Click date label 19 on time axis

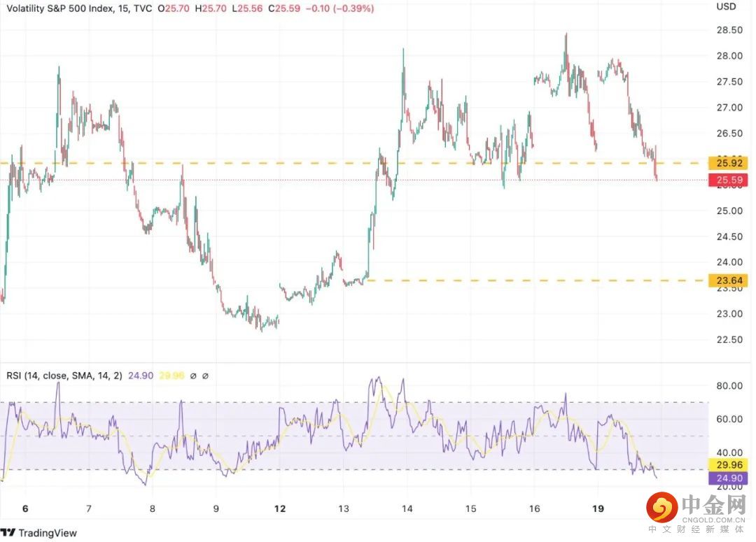(598, 508)
